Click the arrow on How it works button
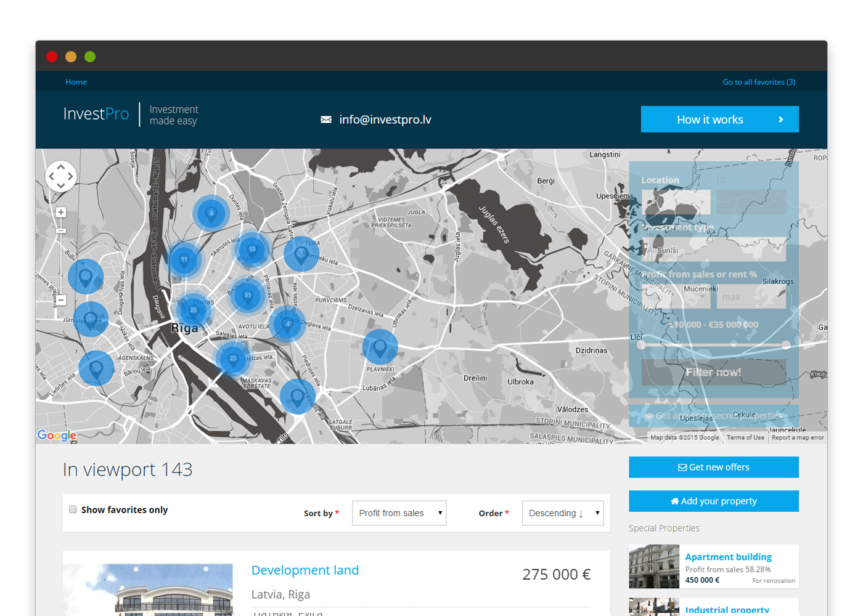 click(x=781, y=120)
